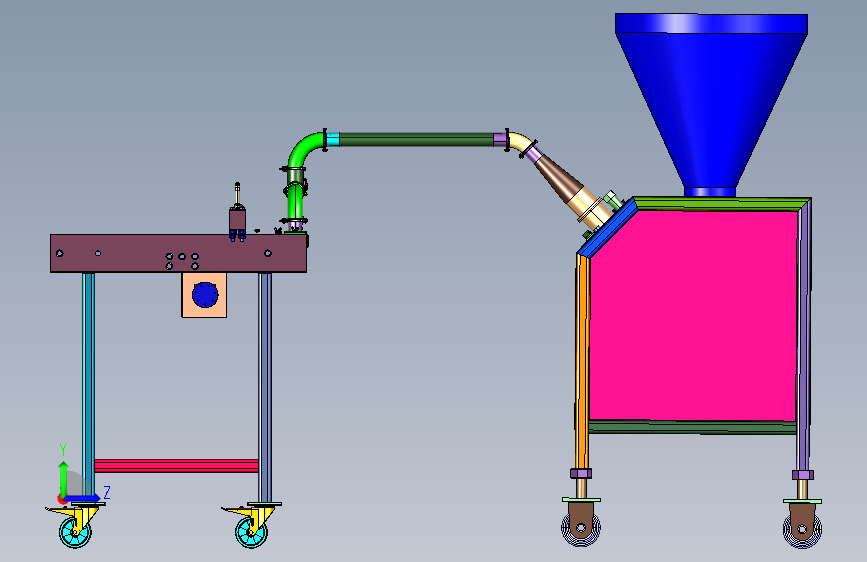Select the dark green bottom cabinet rail
Viewport: 867px width, 562px height.
click(x=692, y=427)
